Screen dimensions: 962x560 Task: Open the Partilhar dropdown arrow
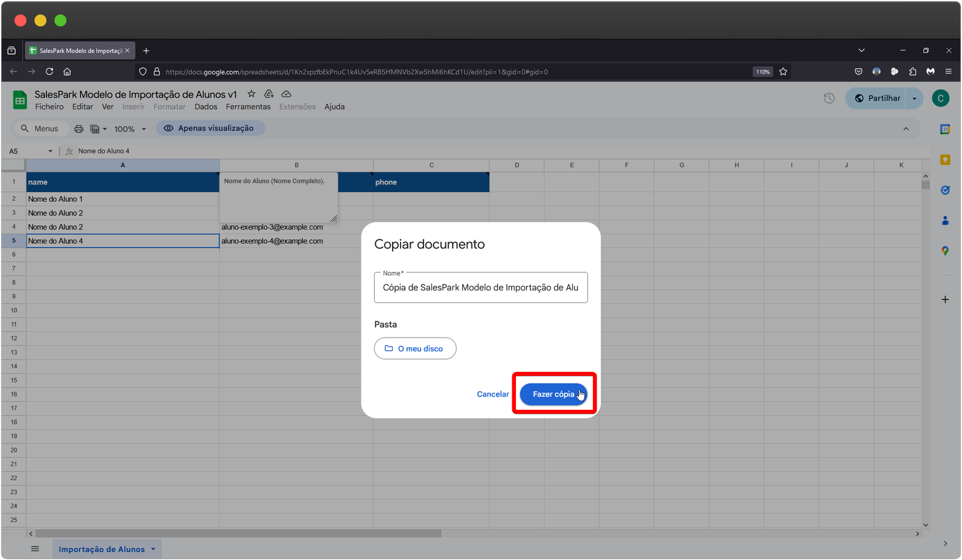coord(915,99)
